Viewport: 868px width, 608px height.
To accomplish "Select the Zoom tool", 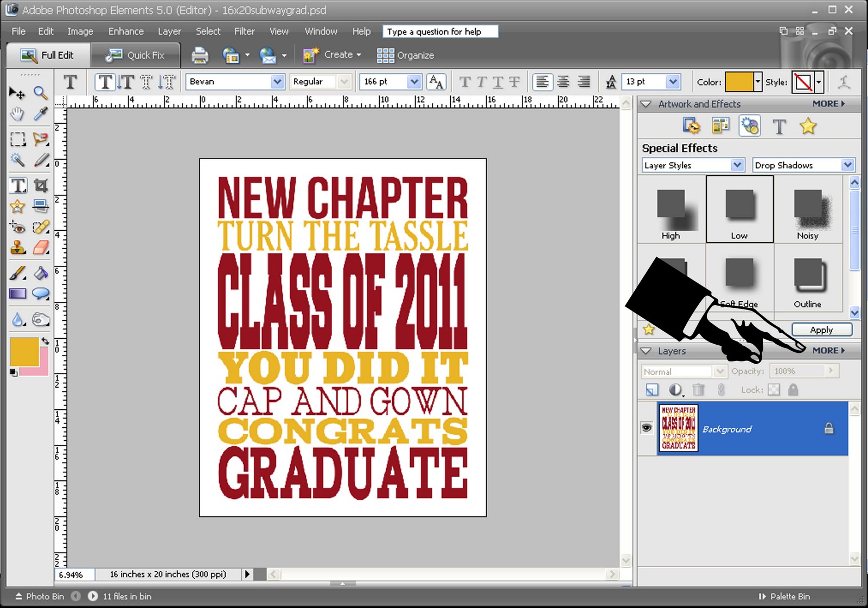I will (41, 93).
